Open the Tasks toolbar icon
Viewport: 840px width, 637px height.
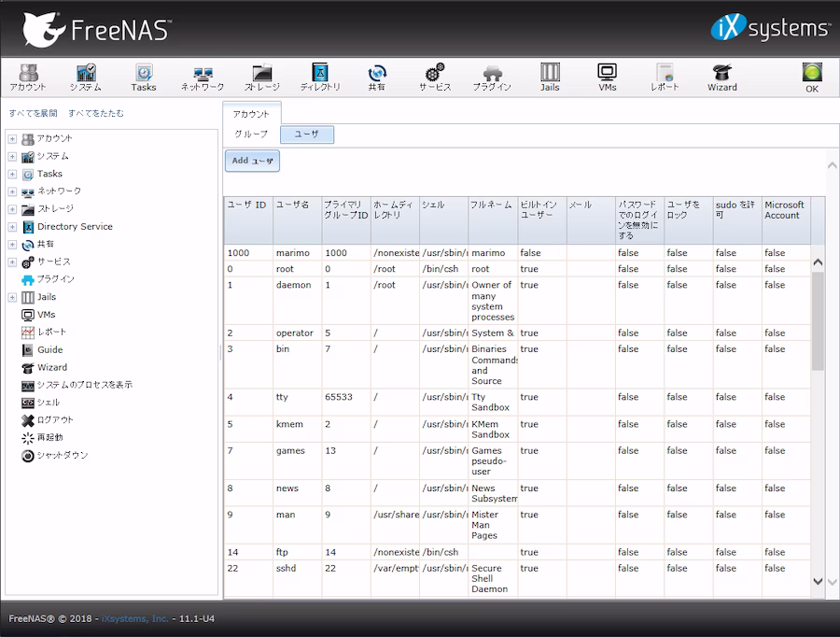pyautogui.click(x=144, y=77)
